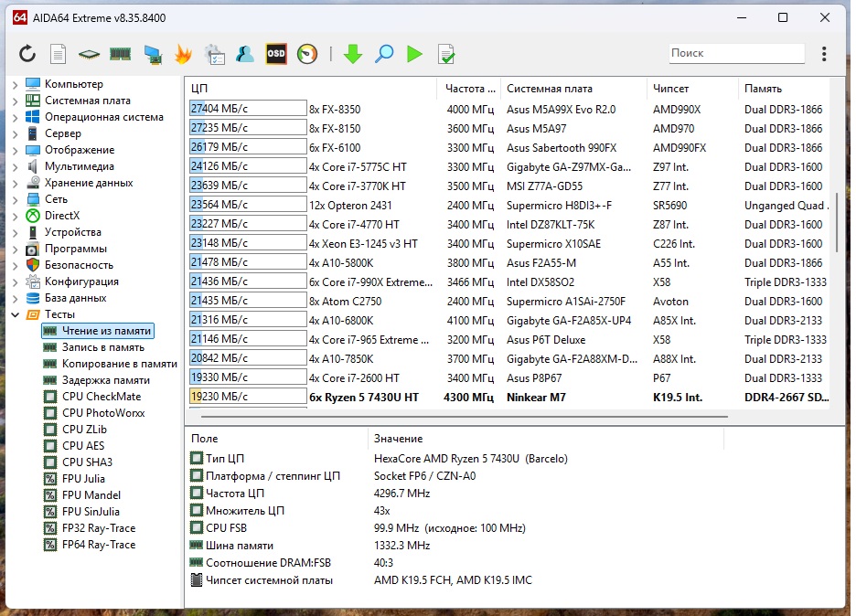Open the CPU PhotoWorxx test
Image resolution: width=856 pixels, height=616 pixels.
[103, 412]
